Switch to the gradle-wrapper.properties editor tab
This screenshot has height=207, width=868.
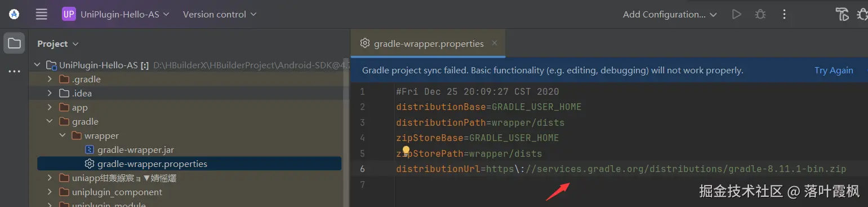[x=429, y=43]
